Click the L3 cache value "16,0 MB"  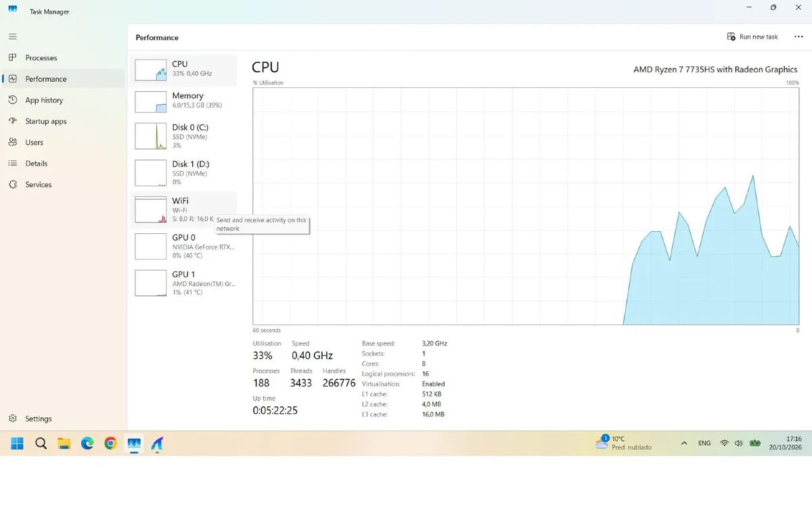(433, 414)
